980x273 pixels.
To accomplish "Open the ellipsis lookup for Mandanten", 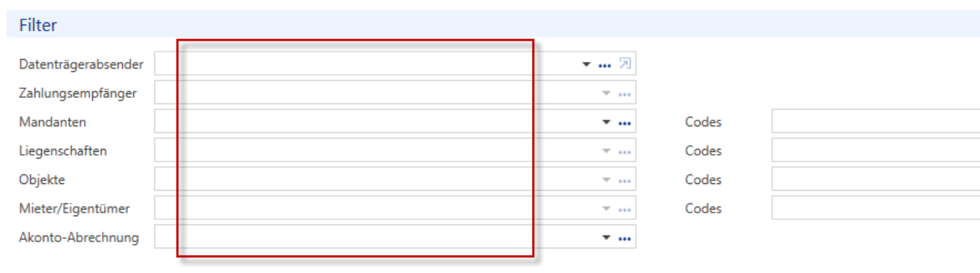I will click(625, 123).
